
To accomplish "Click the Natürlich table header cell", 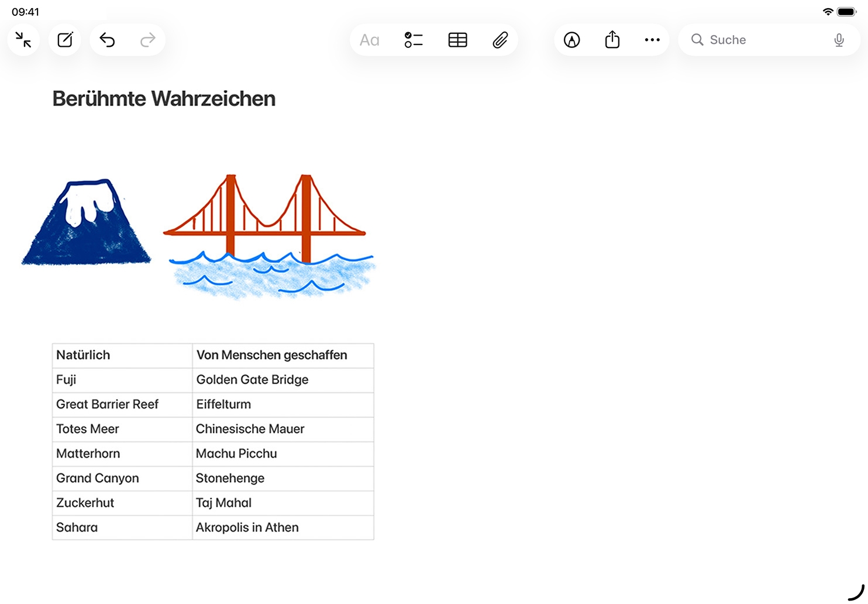I will [x=122, y=355].
